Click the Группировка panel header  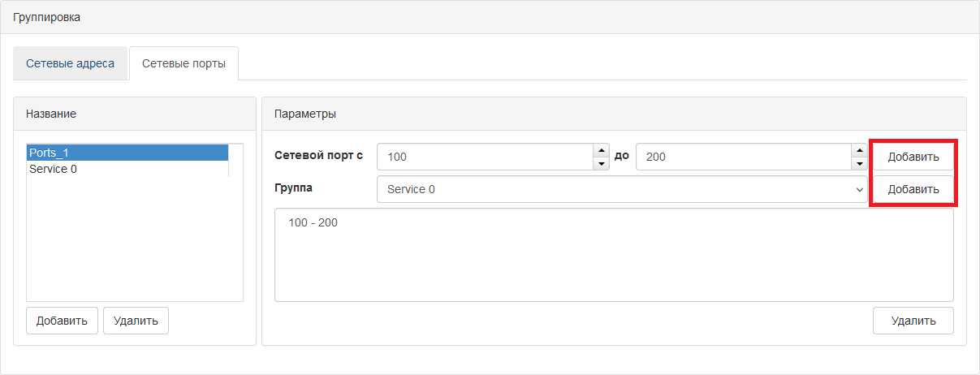click(490, 17)
